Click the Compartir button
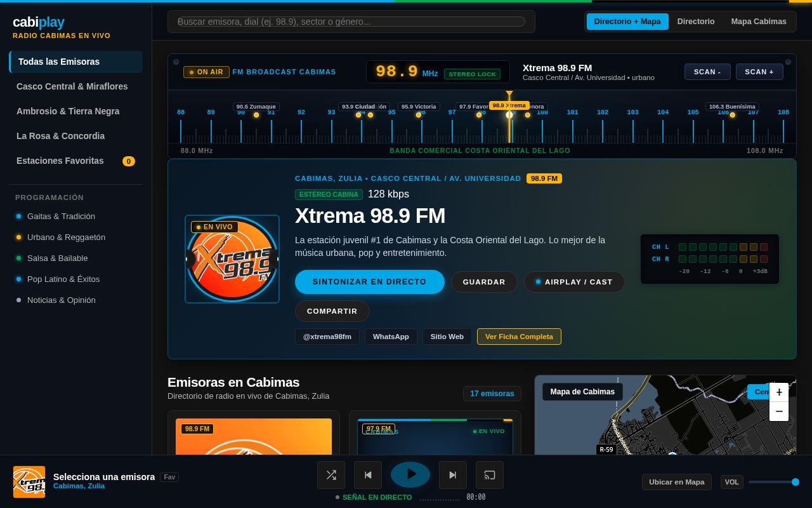 pos(332,311)
